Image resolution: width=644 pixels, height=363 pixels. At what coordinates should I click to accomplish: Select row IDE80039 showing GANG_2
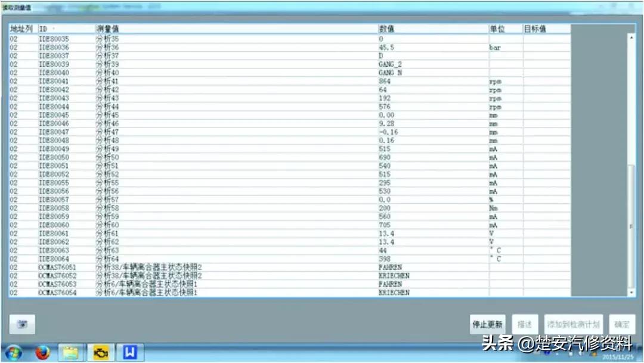pyautogui.click(x=290, y=64)
